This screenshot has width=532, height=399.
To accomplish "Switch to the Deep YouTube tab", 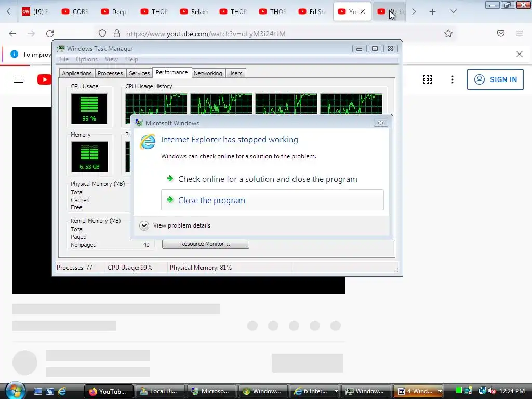I will [115, 12].
